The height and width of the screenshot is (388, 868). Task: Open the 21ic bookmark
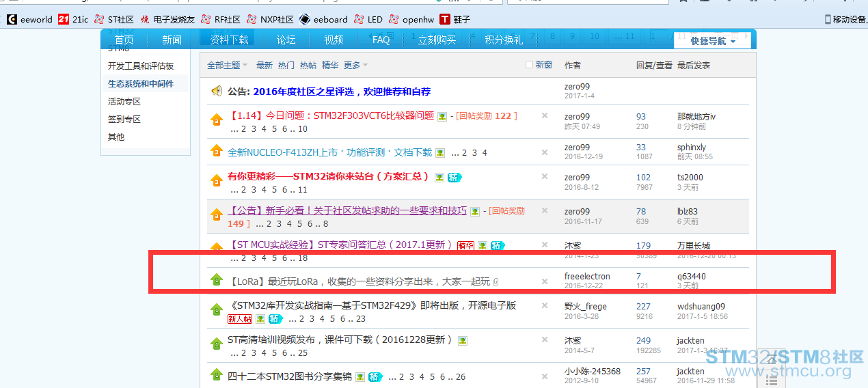pos(73,19)
